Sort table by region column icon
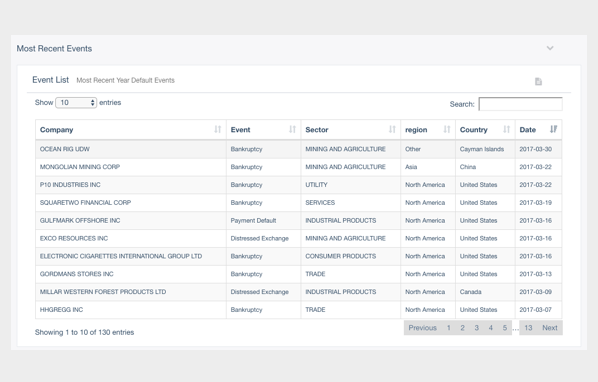 [x=447, y=130]
